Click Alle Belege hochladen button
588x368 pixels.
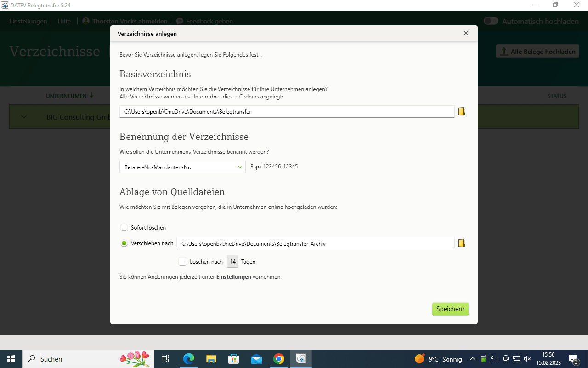pos(537,52)
